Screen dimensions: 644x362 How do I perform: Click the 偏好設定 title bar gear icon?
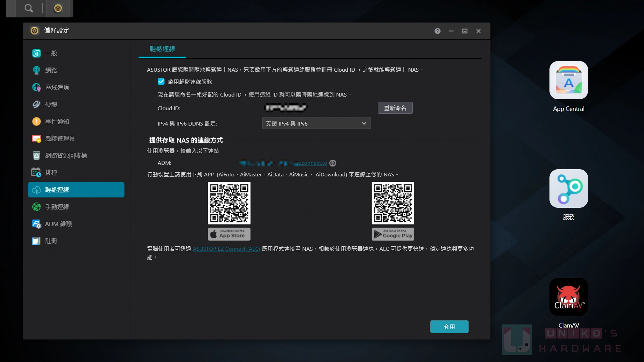[34, 31]
